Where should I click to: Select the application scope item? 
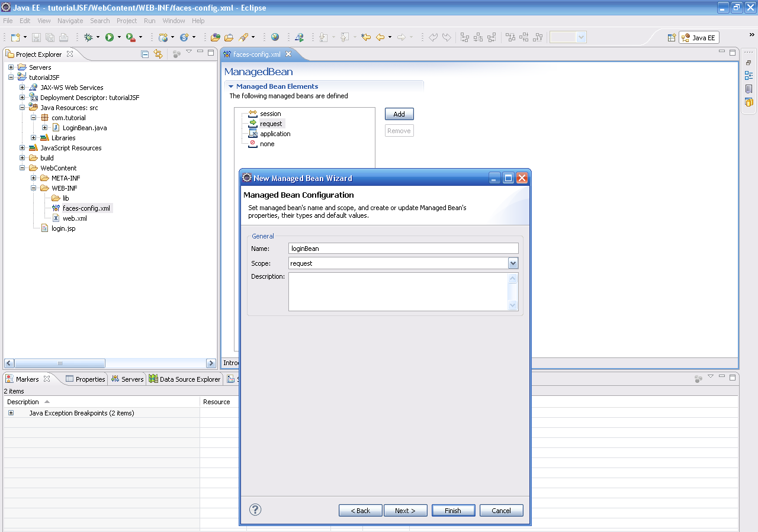coord(275,134)
